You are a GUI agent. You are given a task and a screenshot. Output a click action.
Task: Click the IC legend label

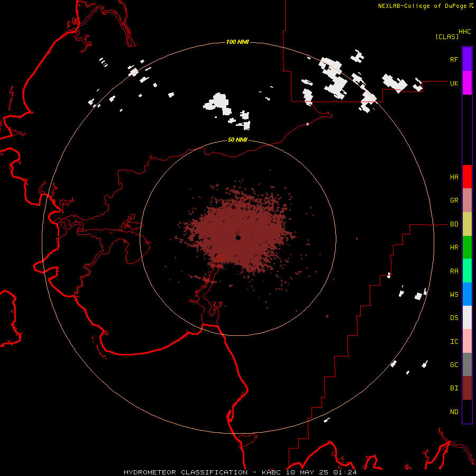pyautogui.click(x=454, y=342)
